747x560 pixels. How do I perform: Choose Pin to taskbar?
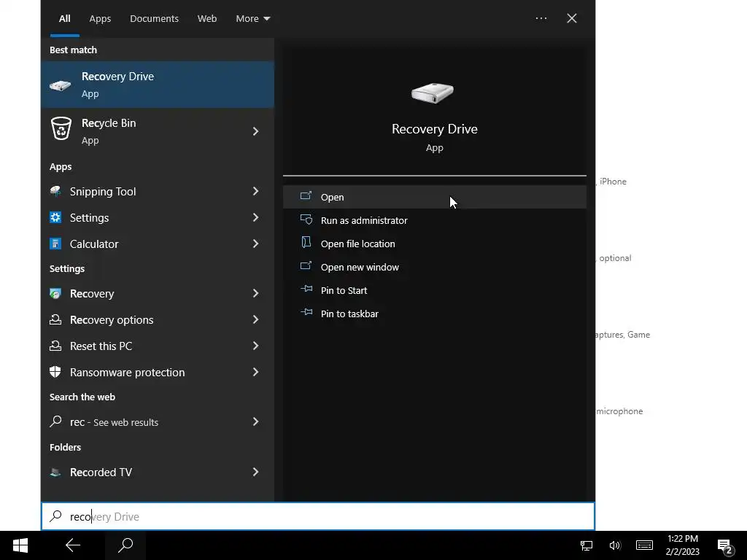435,314
